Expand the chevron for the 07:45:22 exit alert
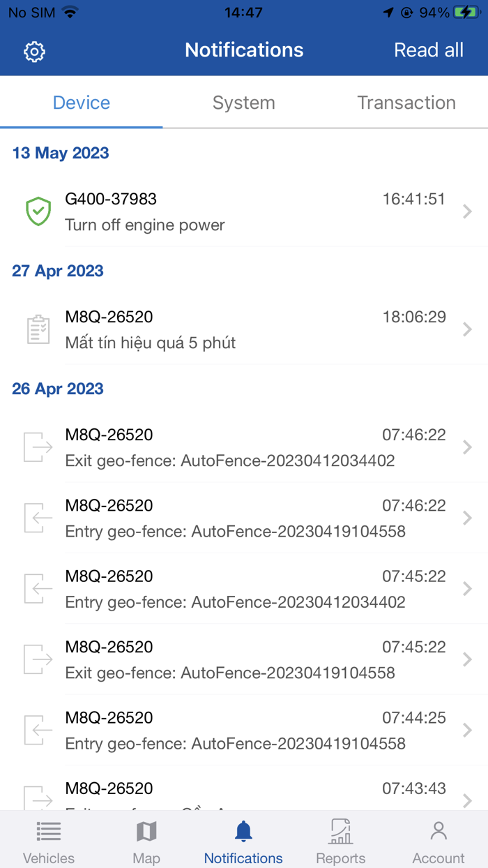Viewport: 488px width, 868px height. [x=468, y=659]
